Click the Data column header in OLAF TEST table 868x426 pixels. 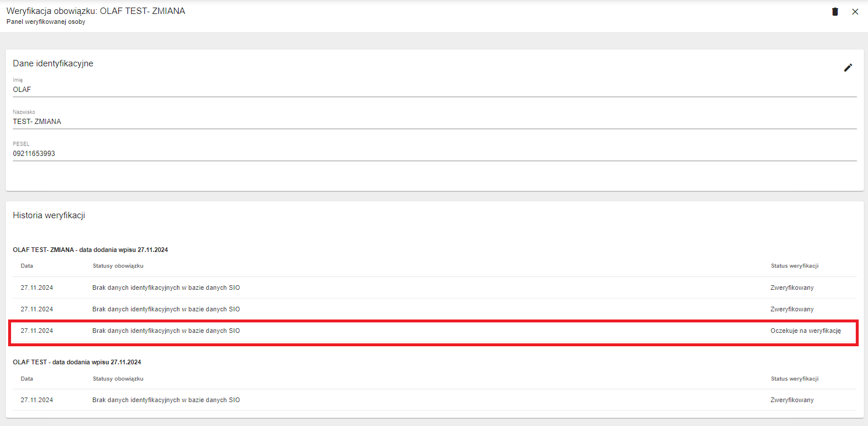tap(27, 378)
